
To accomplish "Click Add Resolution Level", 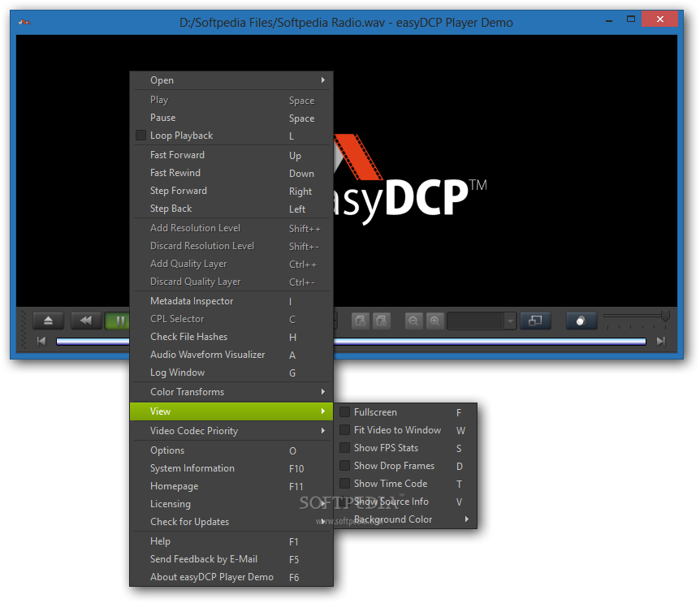I will pos(231,228).
